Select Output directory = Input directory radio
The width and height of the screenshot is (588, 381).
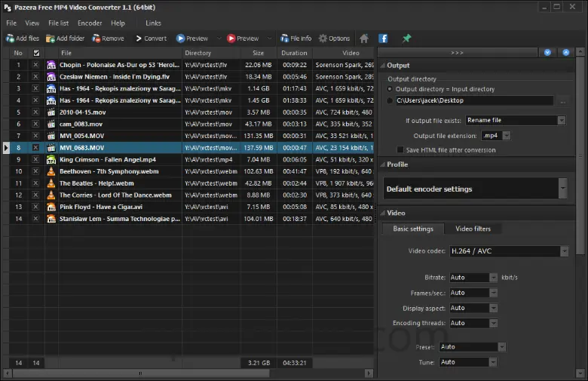click(x=390, y=89)
